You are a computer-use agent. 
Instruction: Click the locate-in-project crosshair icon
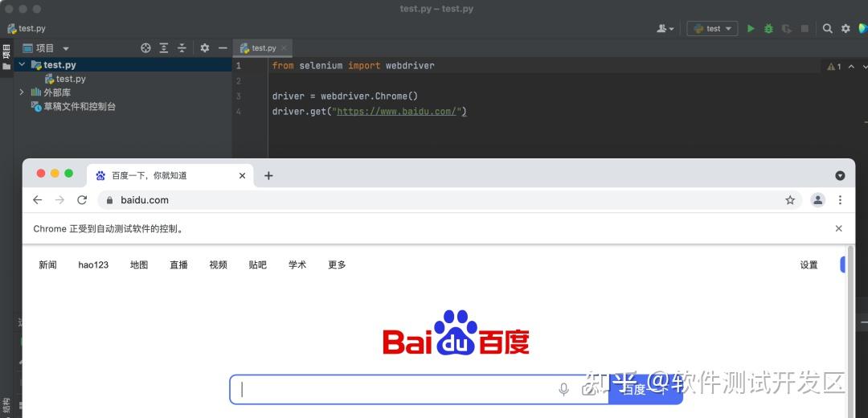pos(145,48)
